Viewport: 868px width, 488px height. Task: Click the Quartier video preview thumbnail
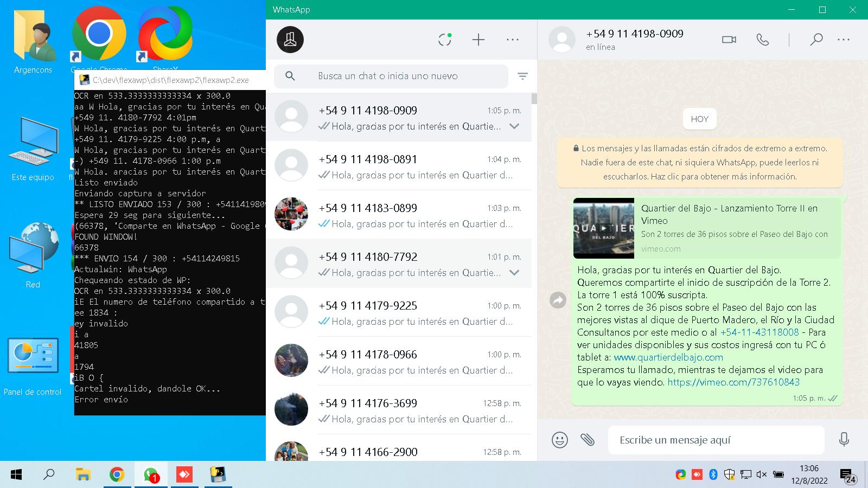(x=604, y=228)
